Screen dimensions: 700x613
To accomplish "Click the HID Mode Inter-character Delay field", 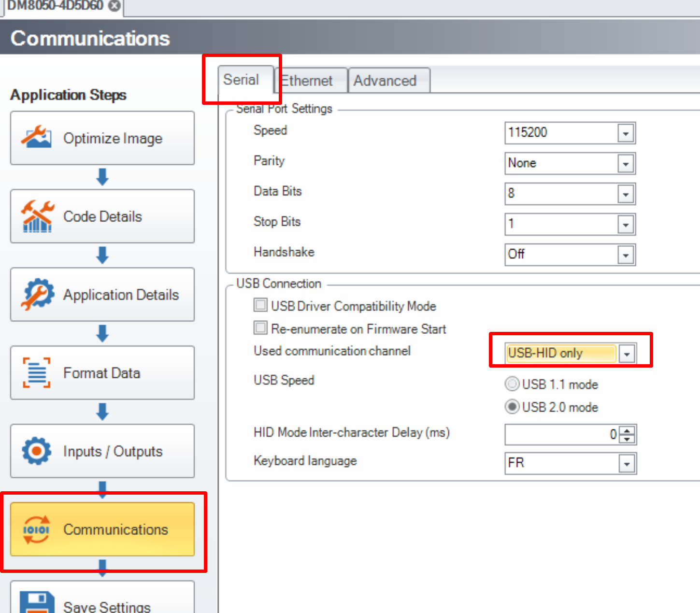I will tap(560, 435).
